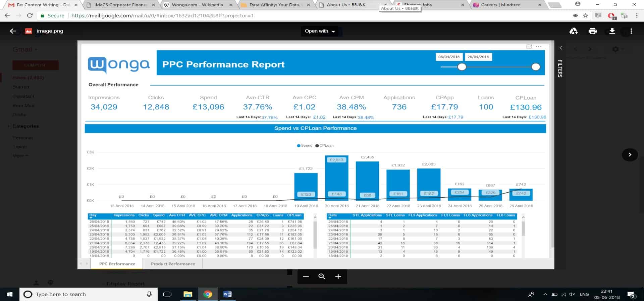The height and width of the screenshot is (301, 644).
Task: Click the £2,813 bar for 20 April 2018
Action: pos(337,178)
